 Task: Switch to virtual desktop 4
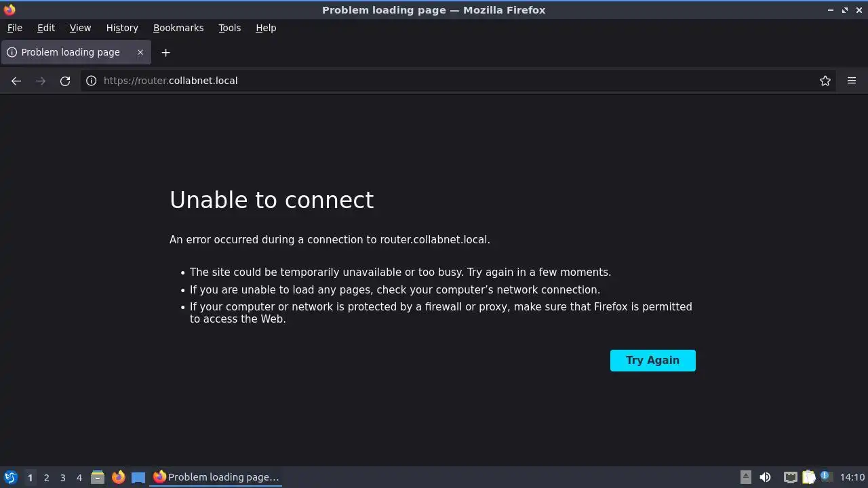(x=79, y=477)
